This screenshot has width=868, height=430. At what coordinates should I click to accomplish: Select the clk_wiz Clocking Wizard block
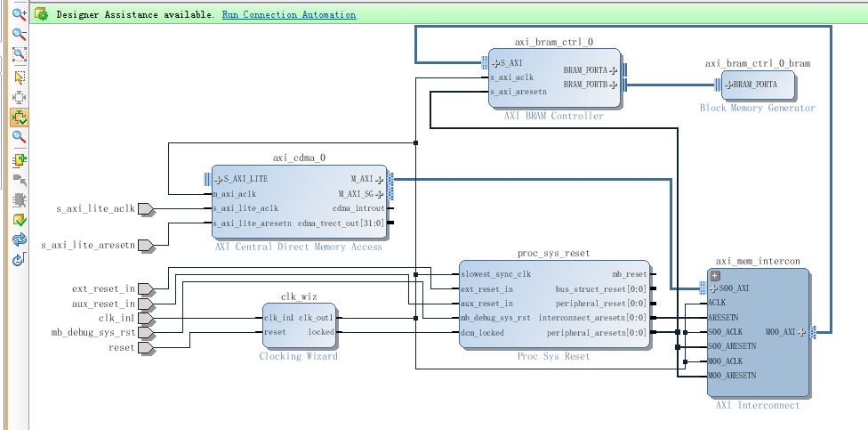tap(299, 326)
